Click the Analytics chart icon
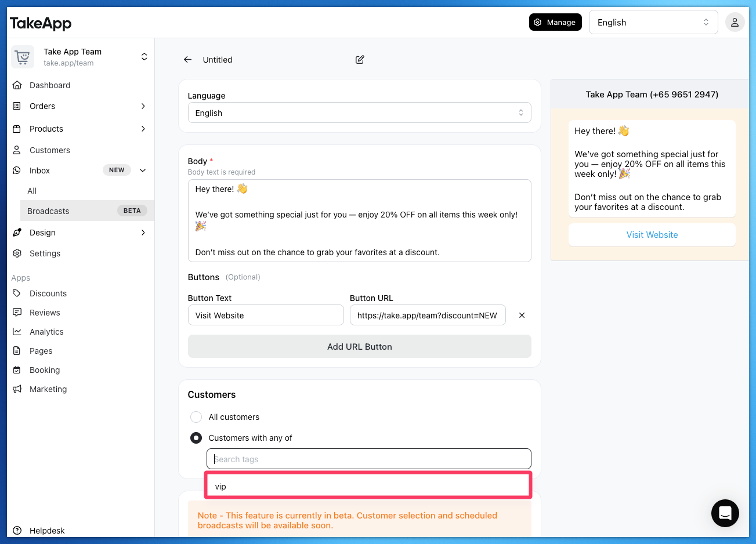The height and width of the screenshot is (544, 756). (17, 332)
